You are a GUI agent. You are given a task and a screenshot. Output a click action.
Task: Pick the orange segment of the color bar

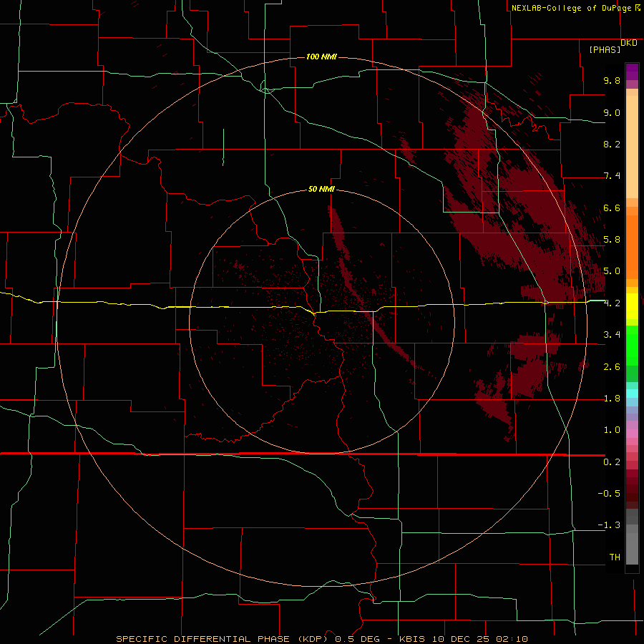(632, 248)
